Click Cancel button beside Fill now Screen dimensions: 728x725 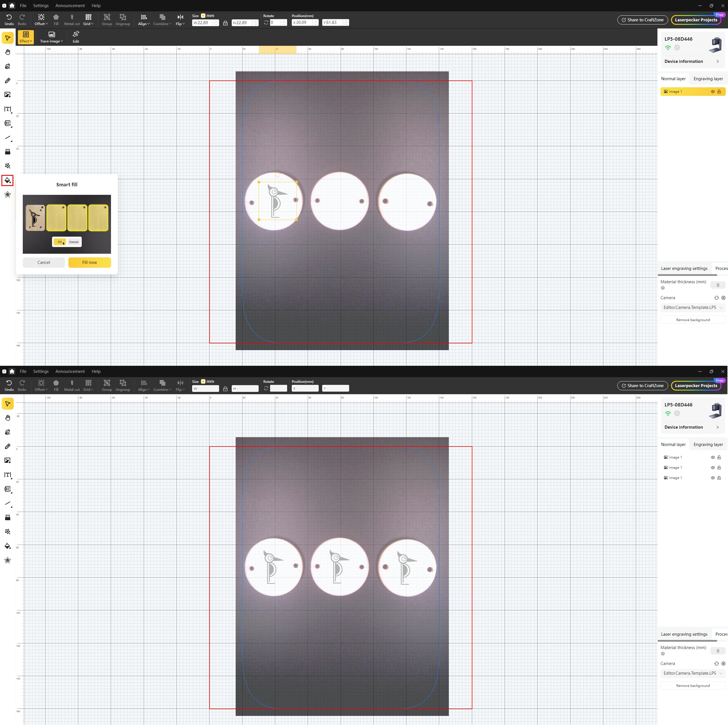44,263
